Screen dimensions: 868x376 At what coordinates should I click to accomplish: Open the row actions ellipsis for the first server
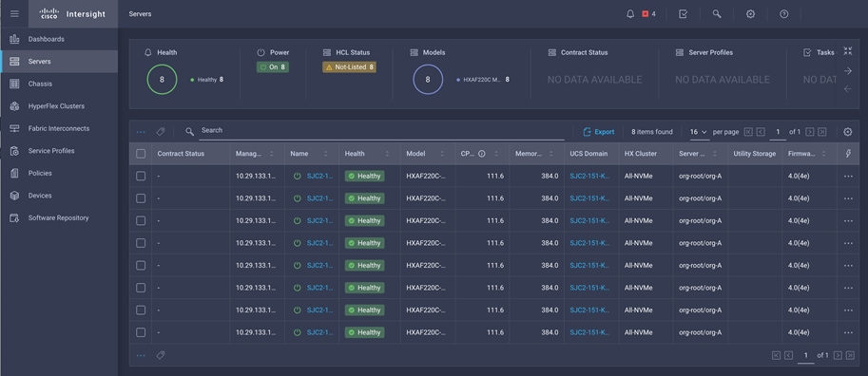pos(848,176)
